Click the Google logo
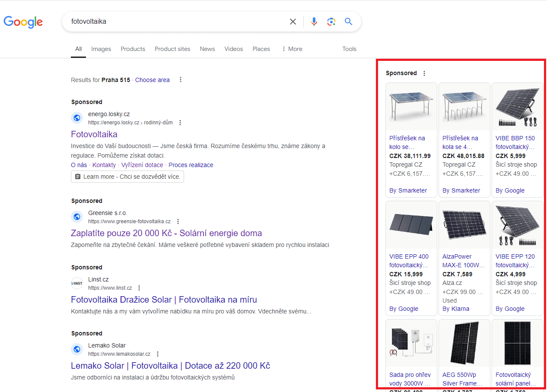547x392 pixels. pos(23,22)
